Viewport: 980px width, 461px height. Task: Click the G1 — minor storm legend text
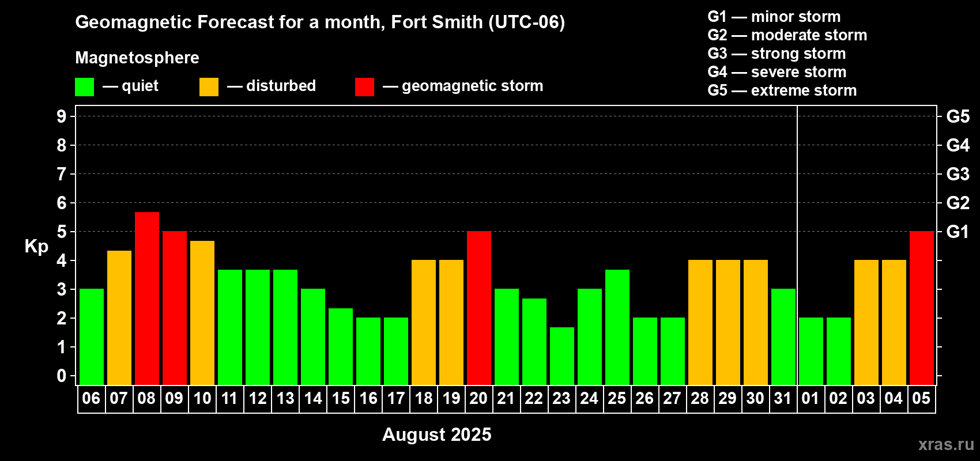[x=774, y=17]
